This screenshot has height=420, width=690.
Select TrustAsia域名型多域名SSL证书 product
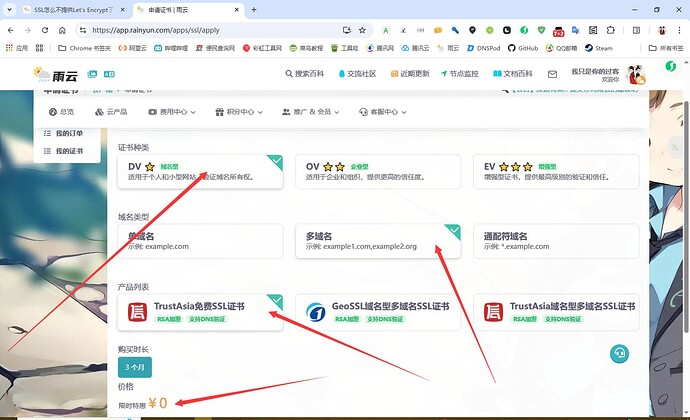tap(556, 312)
